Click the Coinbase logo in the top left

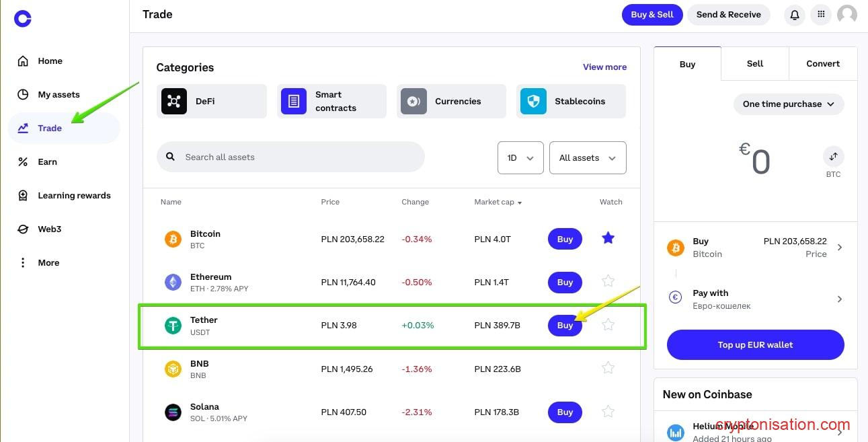coord(22,18)
